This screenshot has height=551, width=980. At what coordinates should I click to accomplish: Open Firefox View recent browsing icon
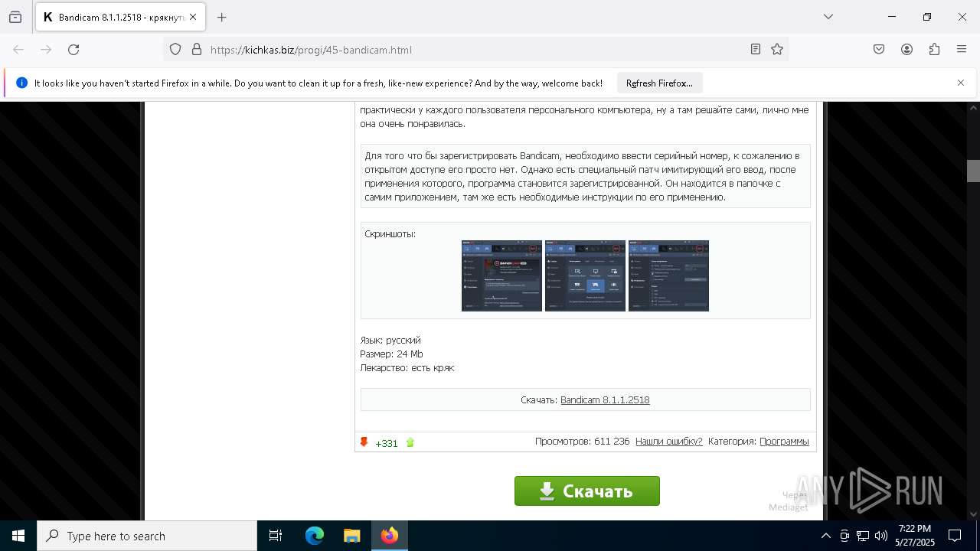point(15,17)
